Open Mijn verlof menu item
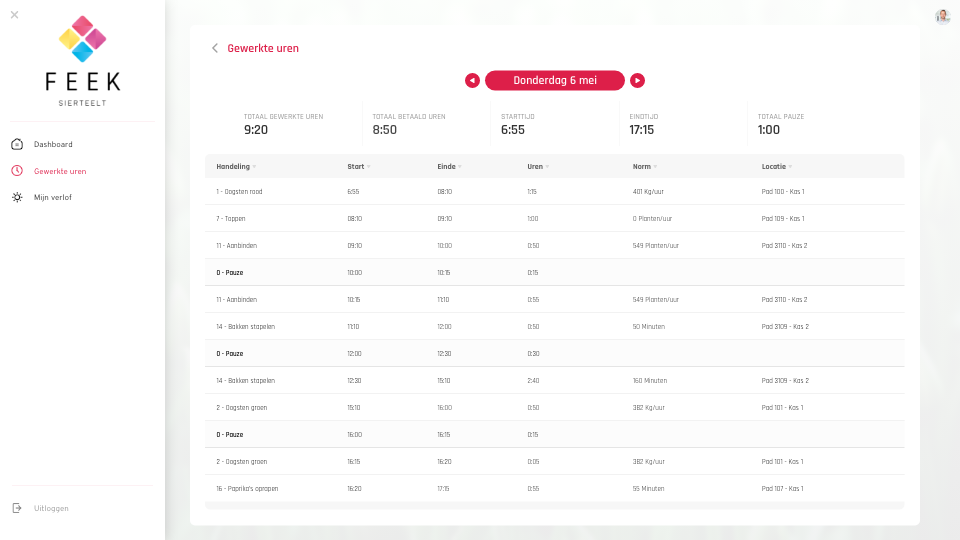 pos(53,198)
